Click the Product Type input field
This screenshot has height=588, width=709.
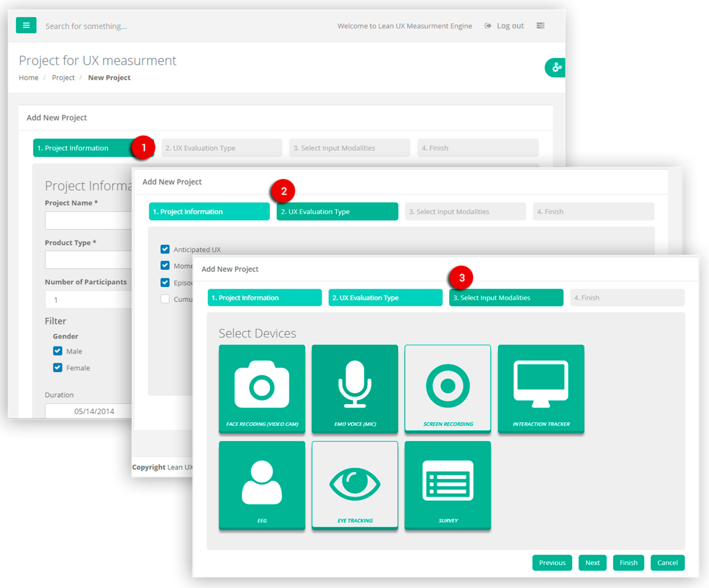(89, 260)
